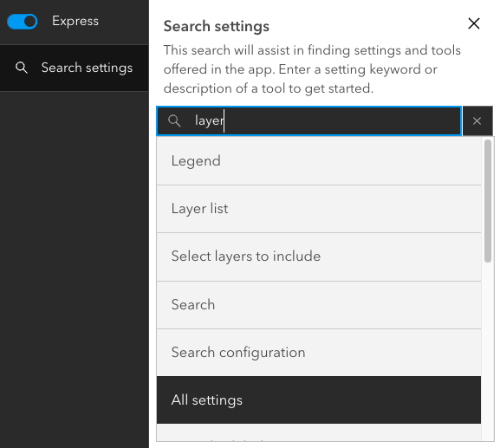Click the sidebar Search settings magnifier icon
500x448 pixels.
(22, 68)
